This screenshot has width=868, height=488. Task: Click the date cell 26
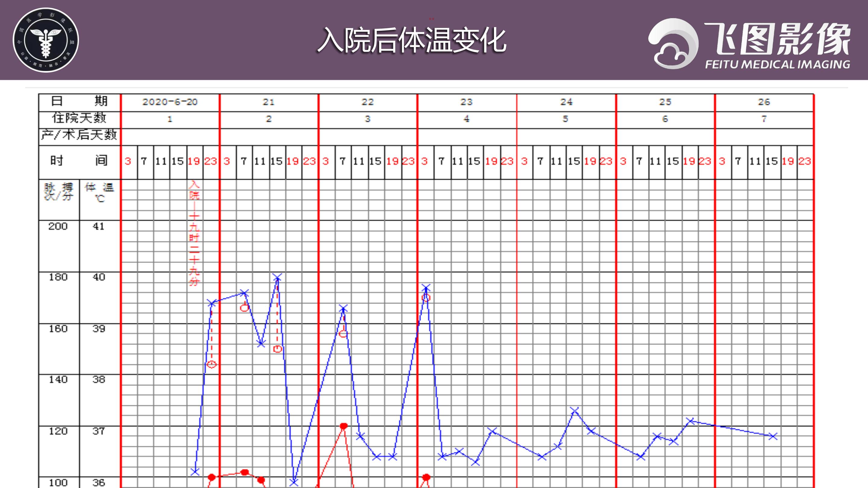(x=764, y=102)
